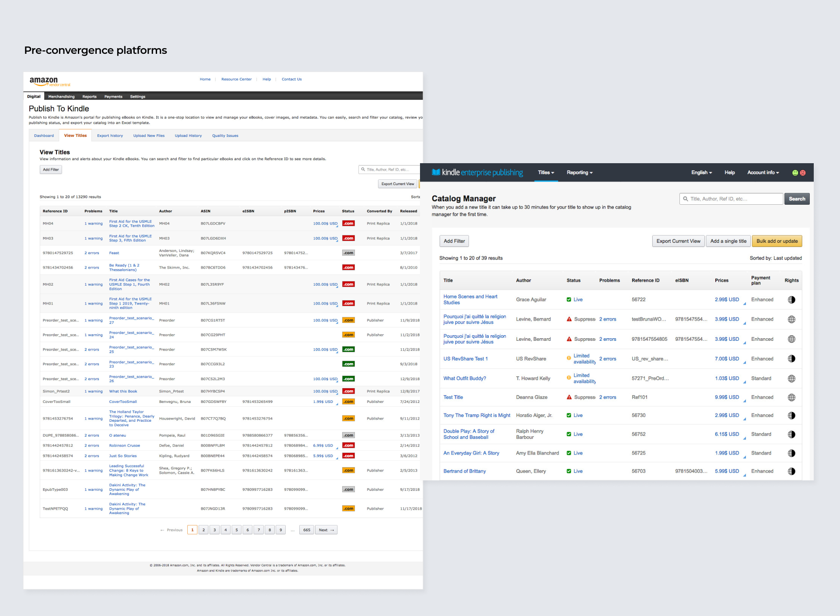
Task: Click the red sad face feedback icon
Action: [803, 173]
